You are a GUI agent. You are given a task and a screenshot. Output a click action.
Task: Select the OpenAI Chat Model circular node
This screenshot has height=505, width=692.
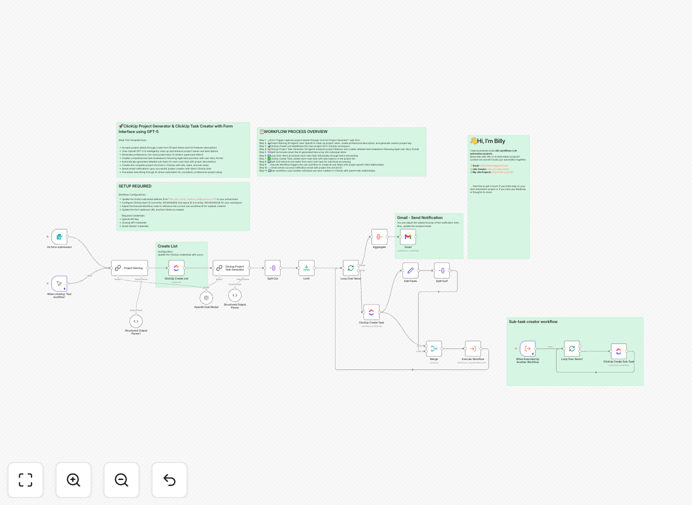[206, 298]
